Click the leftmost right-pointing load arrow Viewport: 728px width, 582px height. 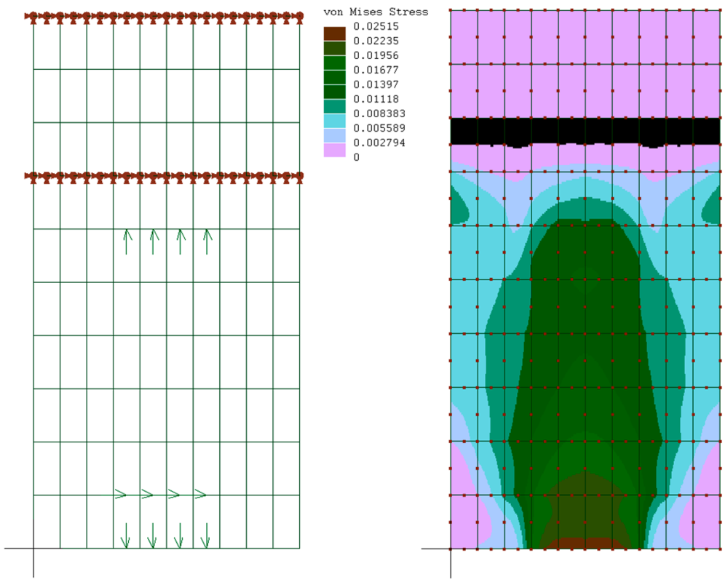[x=120, y=495]
